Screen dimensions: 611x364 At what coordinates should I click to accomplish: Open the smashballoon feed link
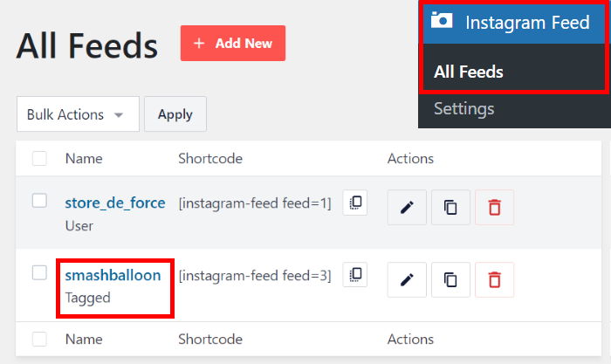pyautogui.click(x=113, y=275)
